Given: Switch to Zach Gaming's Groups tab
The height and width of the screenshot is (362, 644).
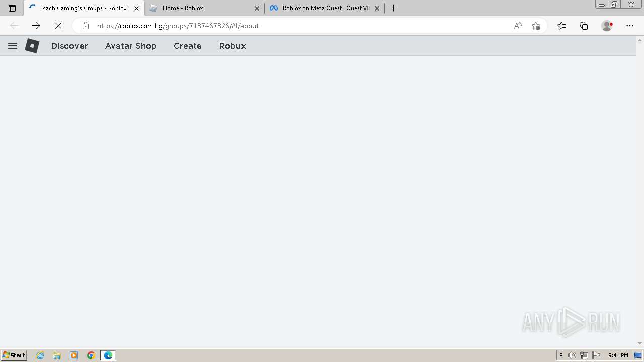Looking at the screenshot, I should pyautogui.click(x=84, y=8).
